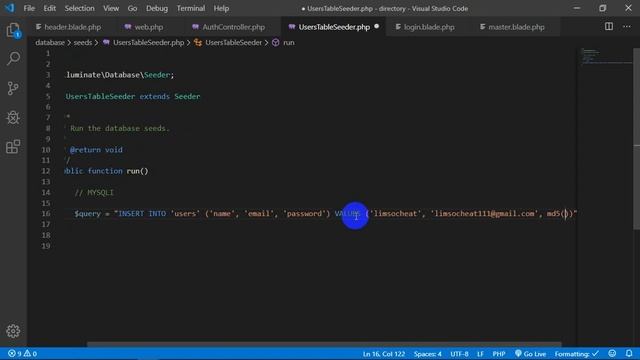Screen dimensions: 640x360
Task: Open the notifications bell
Action: [629, 353]
